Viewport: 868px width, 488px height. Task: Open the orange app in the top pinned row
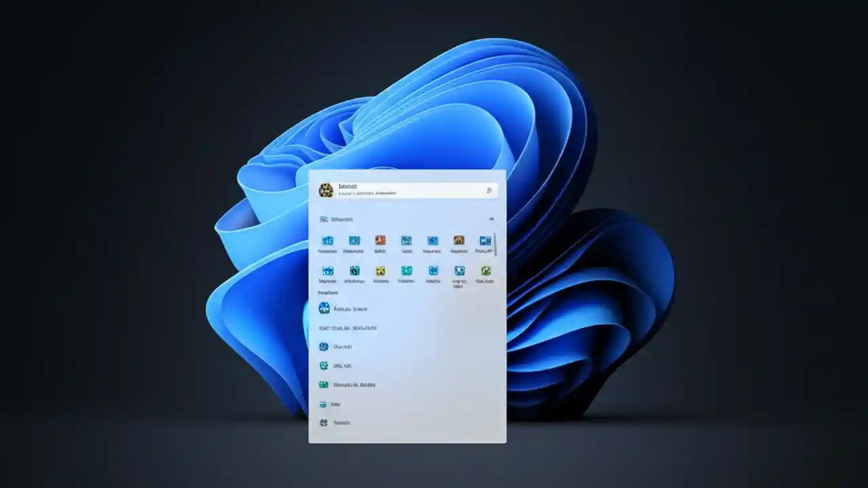click(380, 241)
